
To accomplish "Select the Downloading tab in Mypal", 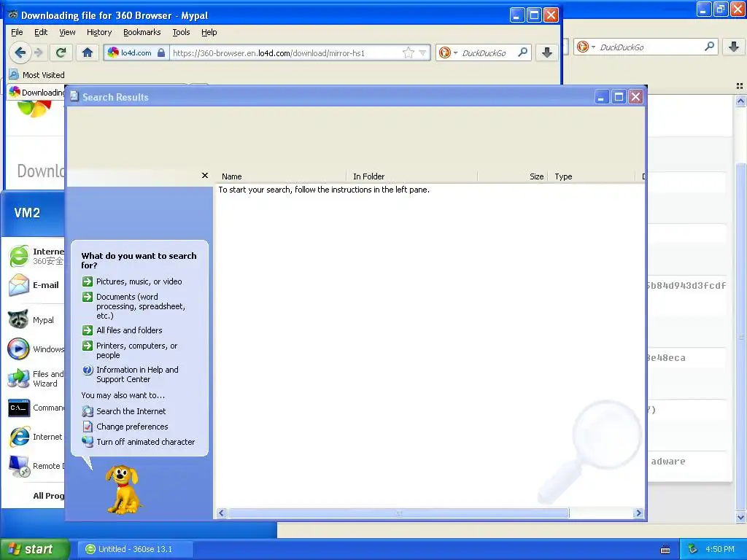I will click(x=37, y=92).
